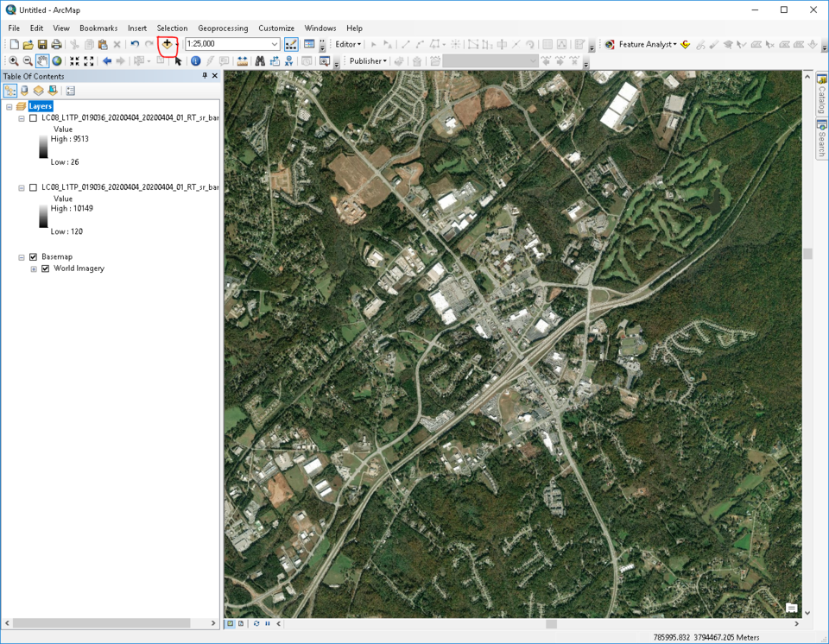The height and width of the screenshot is (644, 829).
Task: Select the Zoom In magnifier tool
Action: (13, 60)
